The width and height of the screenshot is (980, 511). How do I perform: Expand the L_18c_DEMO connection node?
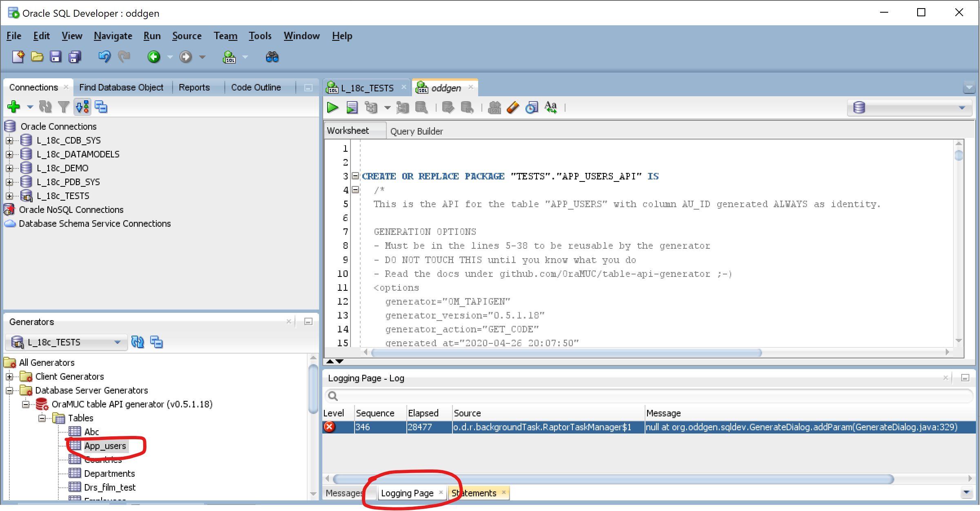[9, 168]
